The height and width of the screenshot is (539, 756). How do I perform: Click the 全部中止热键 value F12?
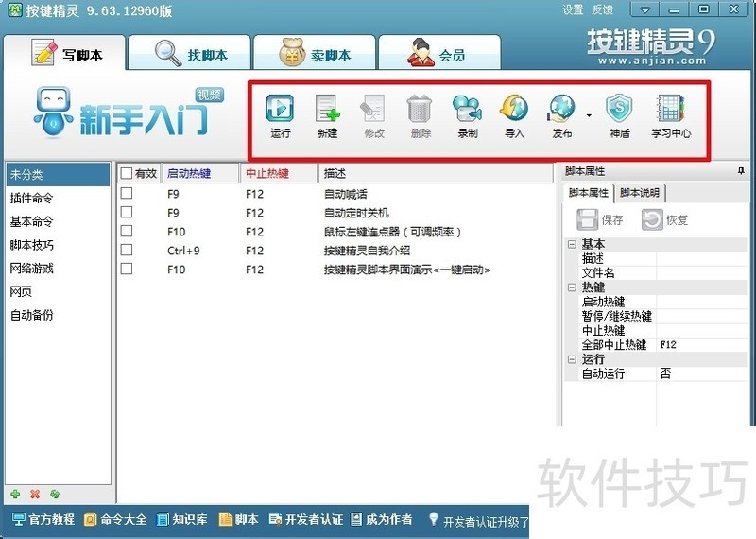tap(702, 345)
